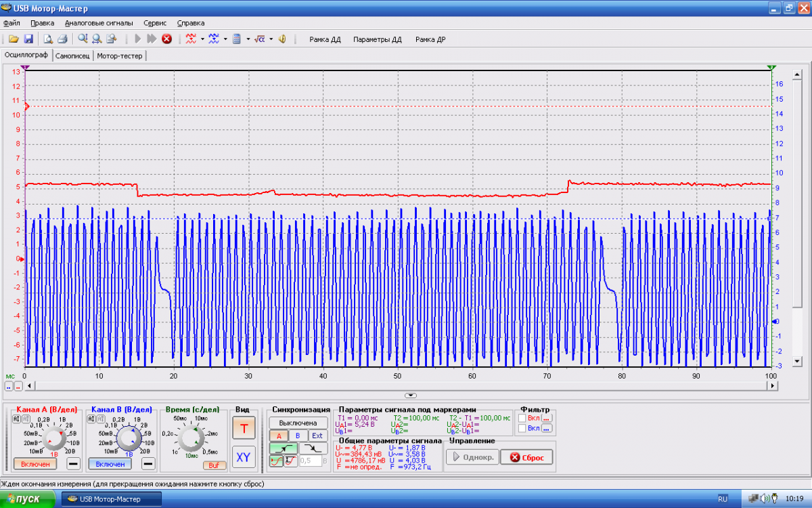Image resolution: width=812 pixels, height=508 pixels.
Task: Click the speaker sound icon in the toolbar
Action: click(x=282, y=39)
